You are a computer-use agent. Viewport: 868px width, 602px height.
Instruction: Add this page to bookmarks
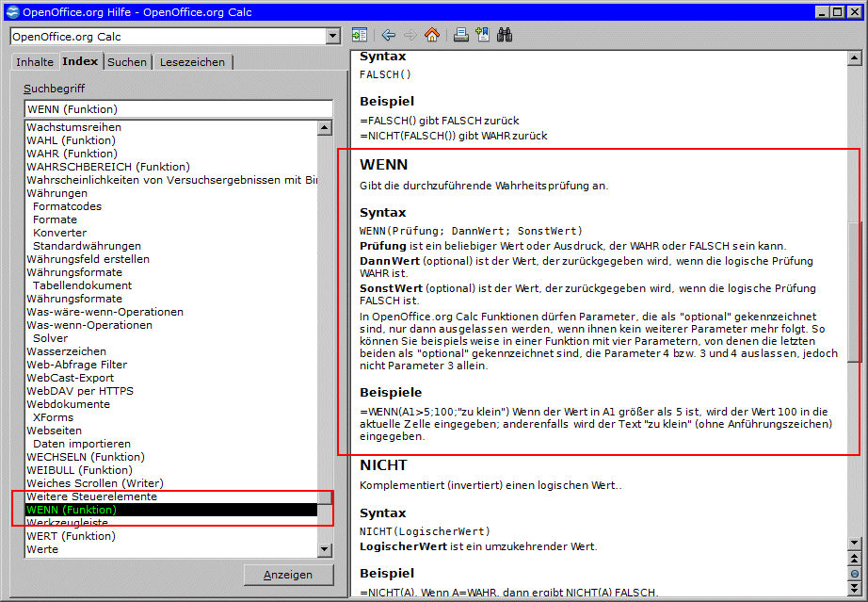click(483, 36)
